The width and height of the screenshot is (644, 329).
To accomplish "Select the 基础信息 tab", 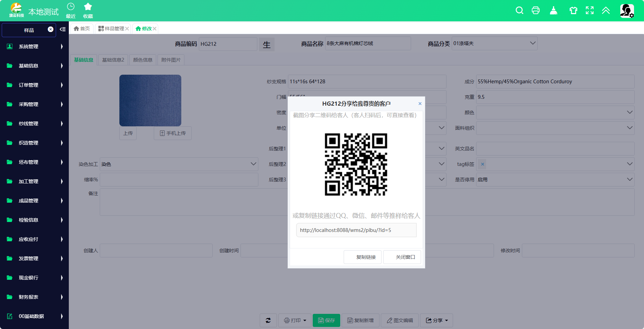I will pyautogui.click(x=84, y=60).
